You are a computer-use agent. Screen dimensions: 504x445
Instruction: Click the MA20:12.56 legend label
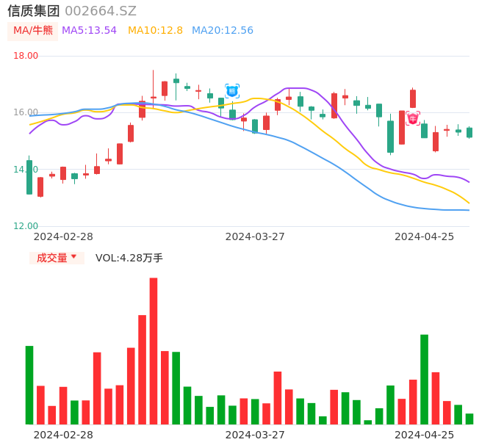pos(222,31)
